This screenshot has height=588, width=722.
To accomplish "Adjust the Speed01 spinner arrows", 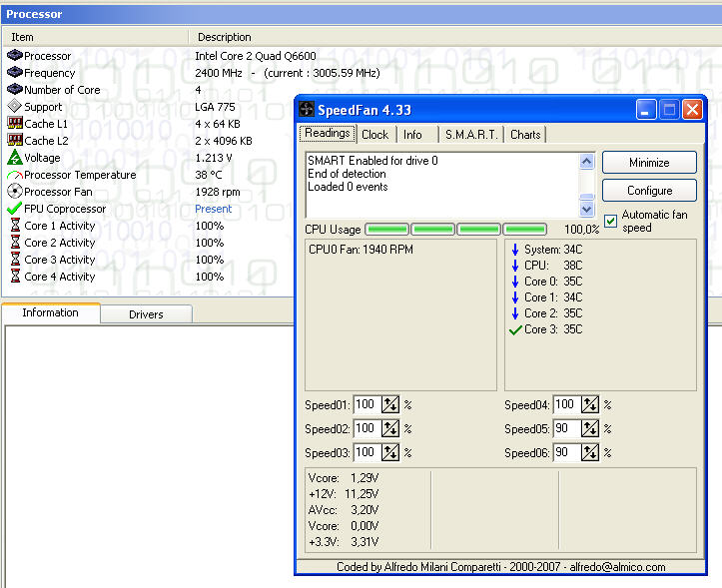I will coord(390,404).
